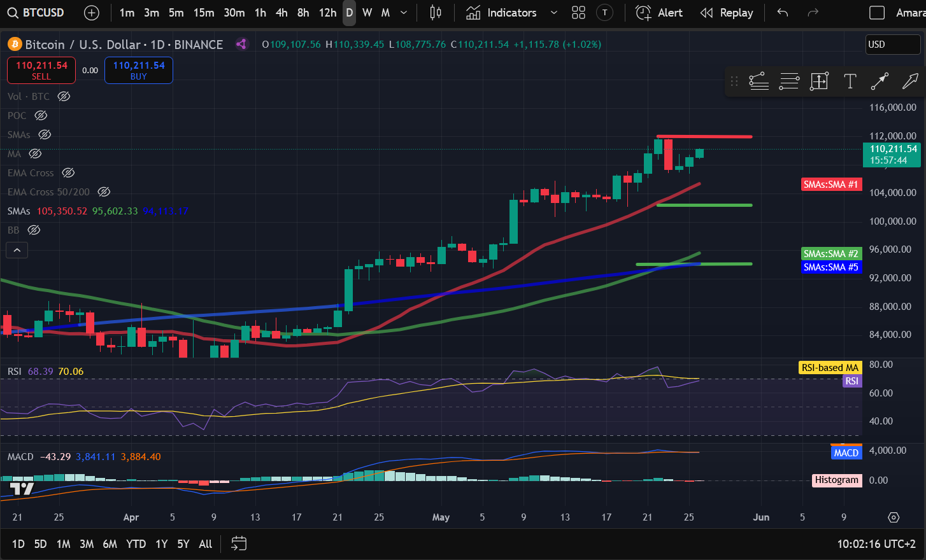
Task: Select the 3M date range
Action: [x=87, y=544]
